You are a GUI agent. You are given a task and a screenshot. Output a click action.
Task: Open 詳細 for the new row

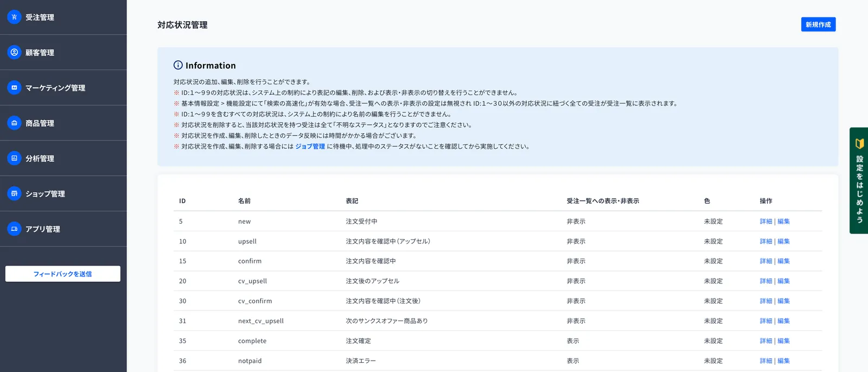pos(766,222)
